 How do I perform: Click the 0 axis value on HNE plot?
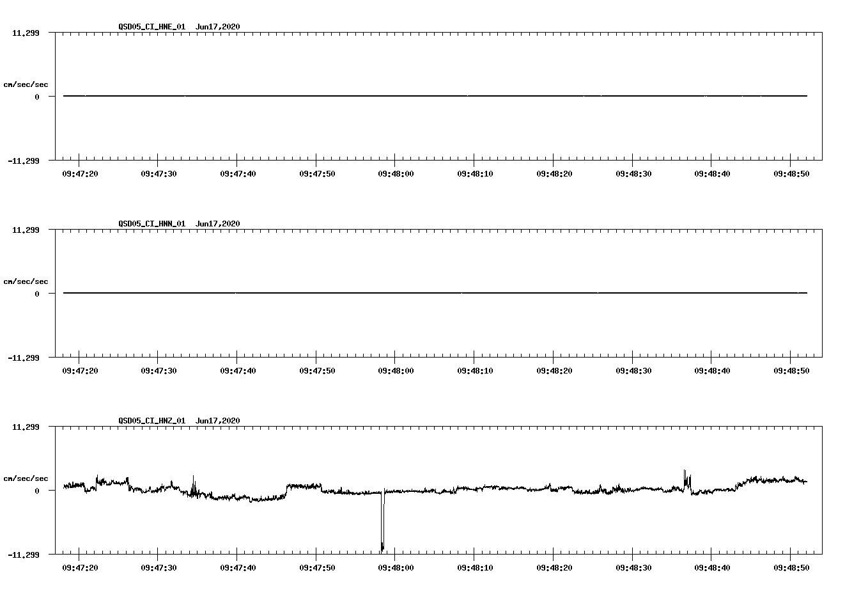(37, 97)
